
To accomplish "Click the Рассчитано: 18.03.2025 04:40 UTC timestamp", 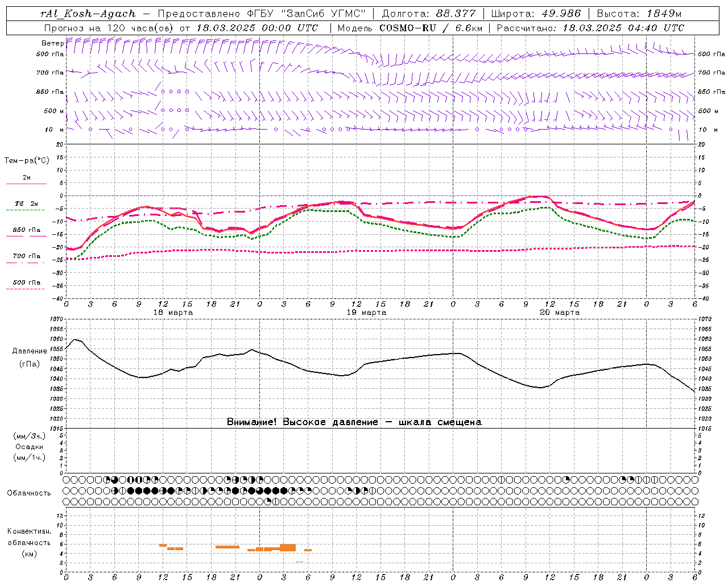I will click(x=590, y=28).
